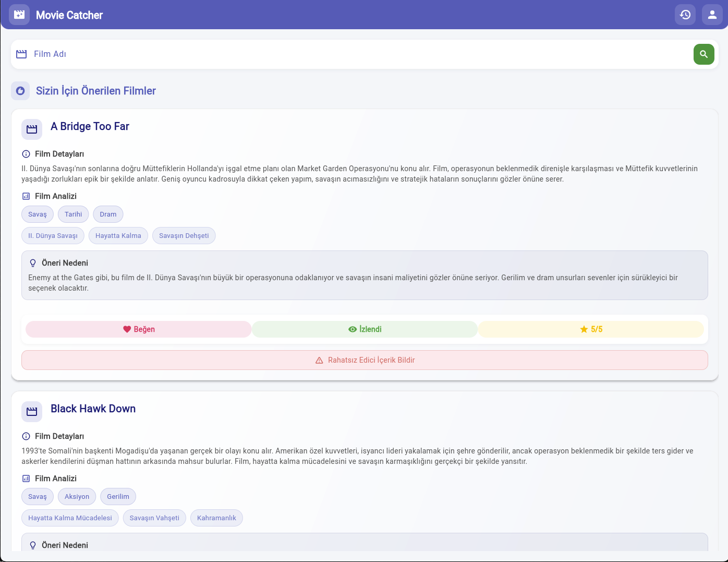Click the flame icon beside Önerilen Filmler
Viewport: 728px width, 562px height.
20,91
